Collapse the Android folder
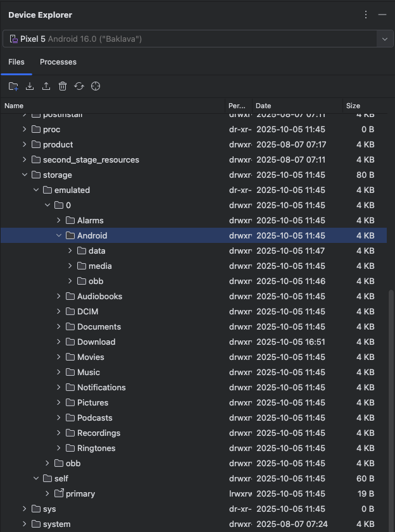The width and height of the screenshot is (395, 532). point(60,236)
